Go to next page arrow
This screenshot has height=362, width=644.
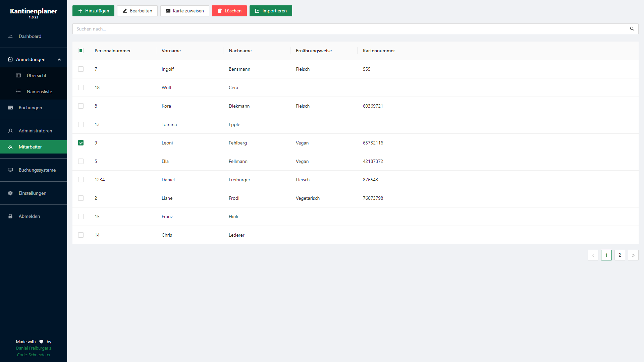pos(633,255)
